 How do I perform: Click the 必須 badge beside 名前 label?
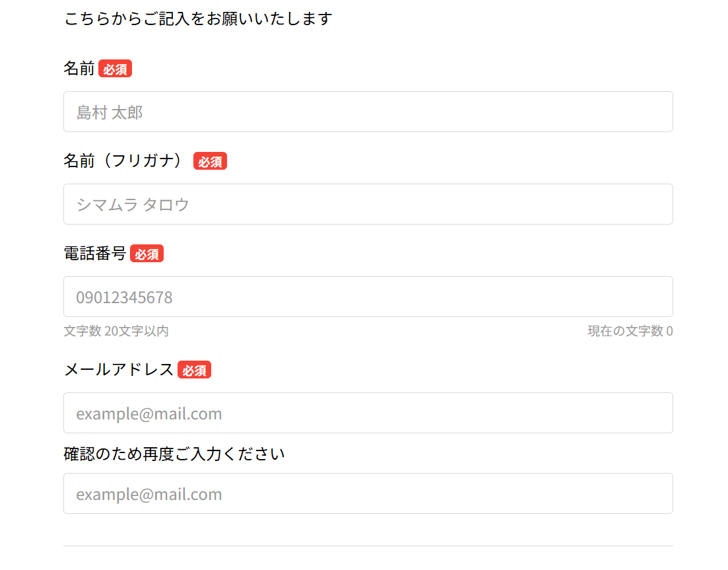115,69
